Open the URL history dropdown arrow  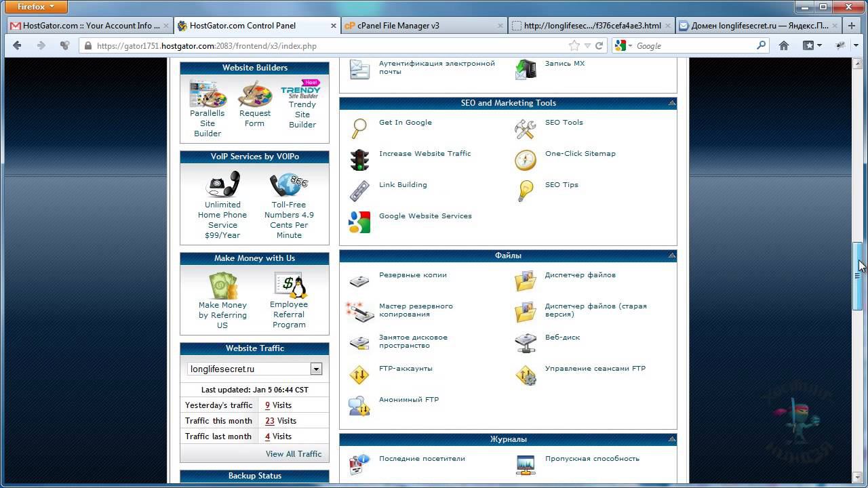pos(587,45)
